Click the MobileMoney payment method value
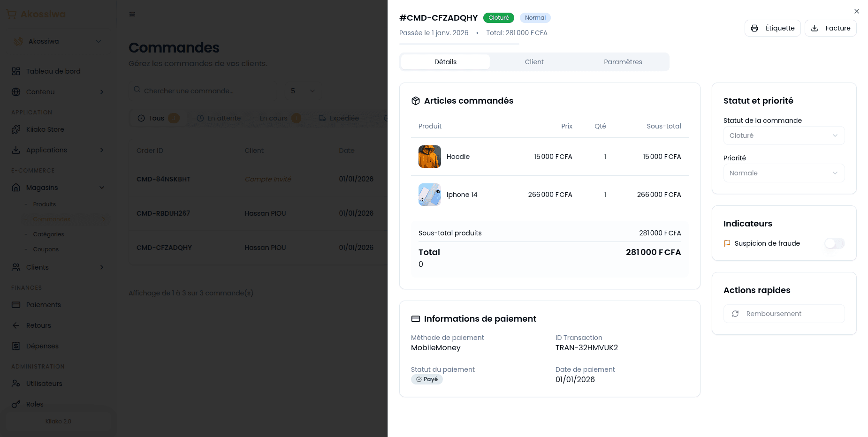 (x=436, y=348)
